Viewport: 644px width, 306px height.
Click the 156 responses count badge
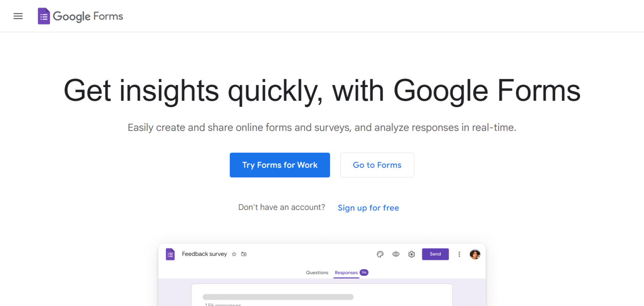[364, 272]
